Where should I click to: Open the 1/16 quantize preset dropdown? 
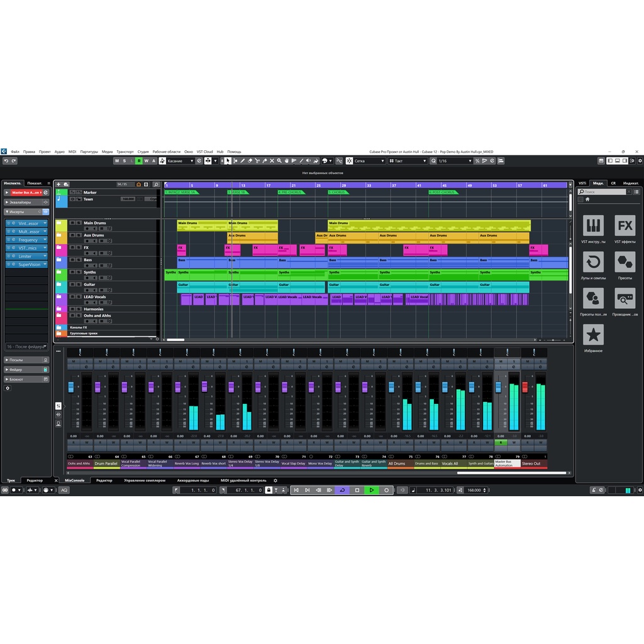pyautogui.click(x=454, y=161)
